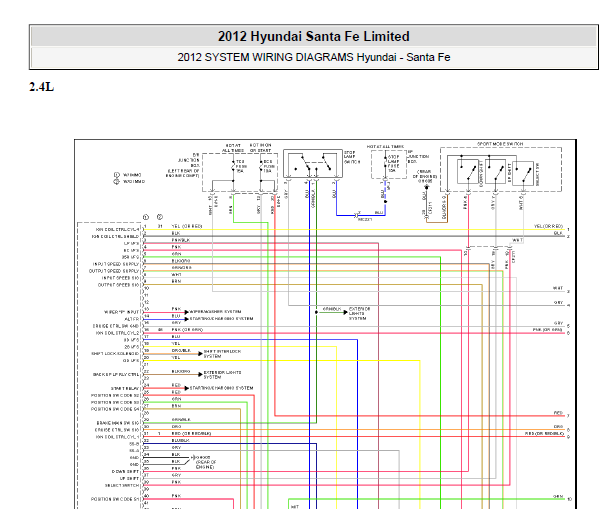Image resolution: width=606 pixels, height=509 pixels.
Task: Click the 'SPORT MODE SWITCH' label
Action: pyautogui.click(x=500, y=144)
